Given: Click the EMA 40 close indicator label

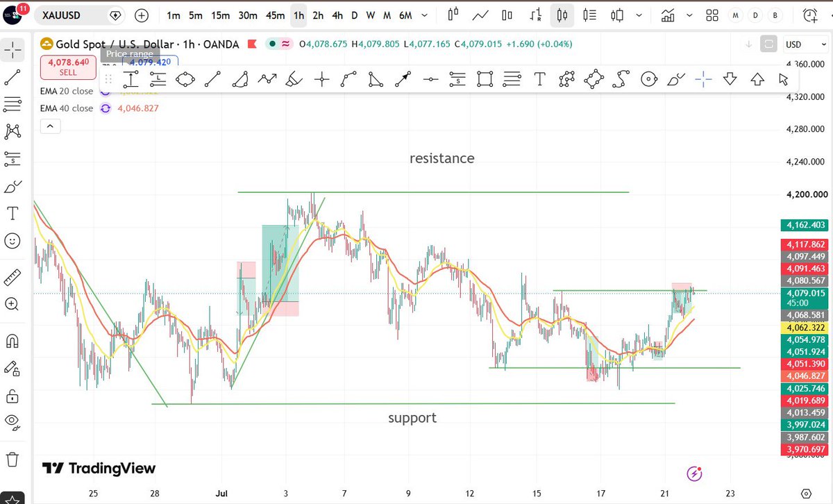Looking at the screenshot, I should (x=67, y=108).
